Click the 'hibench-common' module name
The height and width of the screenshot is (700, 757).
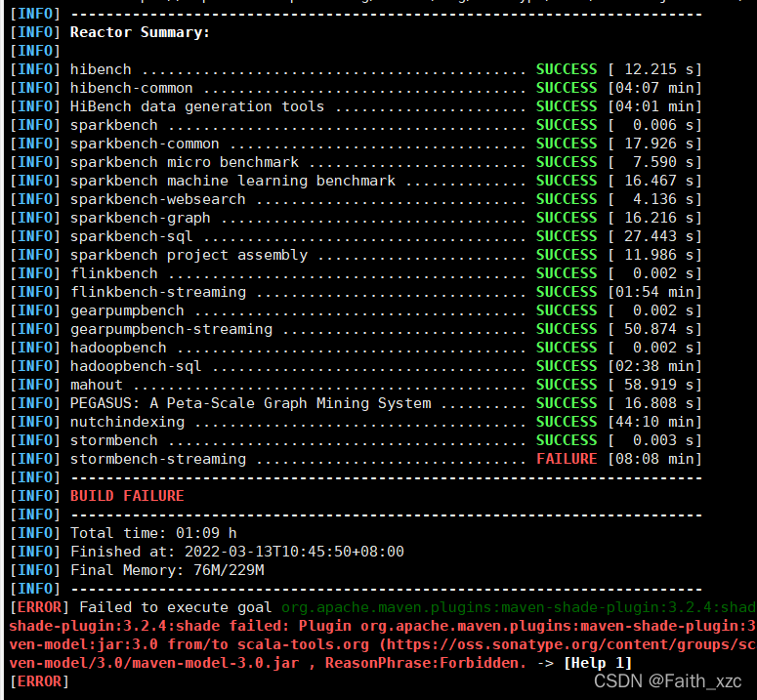point(131,88)
